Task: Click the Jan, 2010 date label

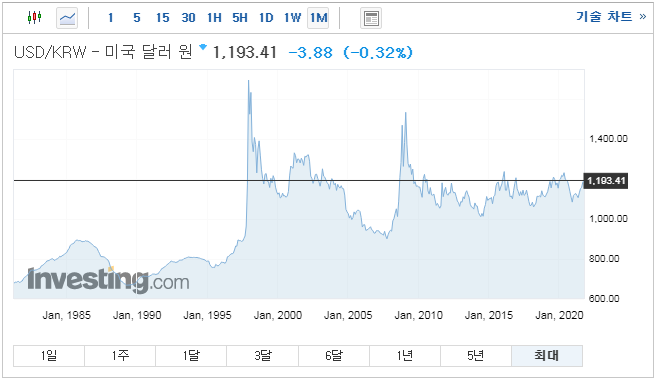Action: point(419,315)
